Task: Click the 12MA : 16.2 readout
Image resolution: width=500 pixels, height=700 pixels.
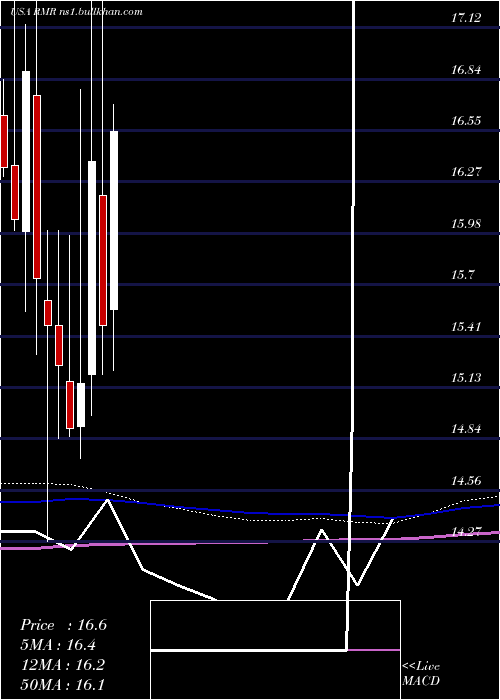Action: click(62, 665)
